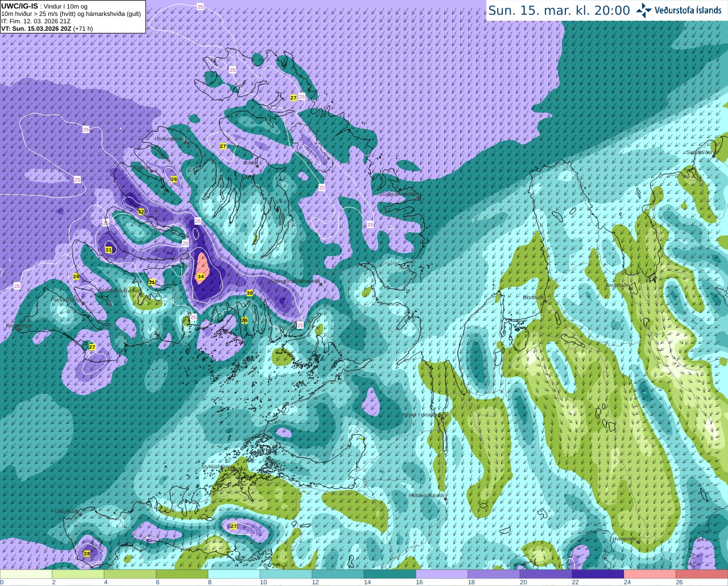Screen dimensions: 728x586
Task: Click the yellow 30 gust marker
Action: (249, 293)
